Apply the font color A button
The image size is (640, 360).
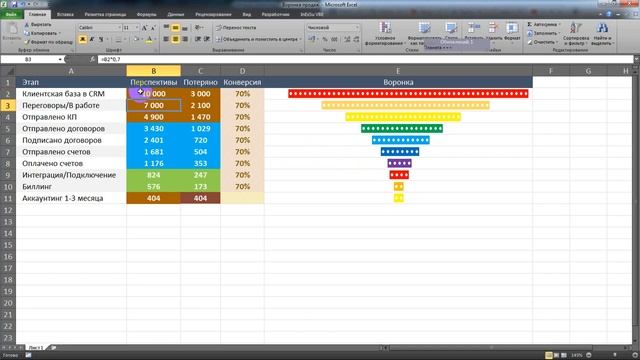(x=149, y=40)
